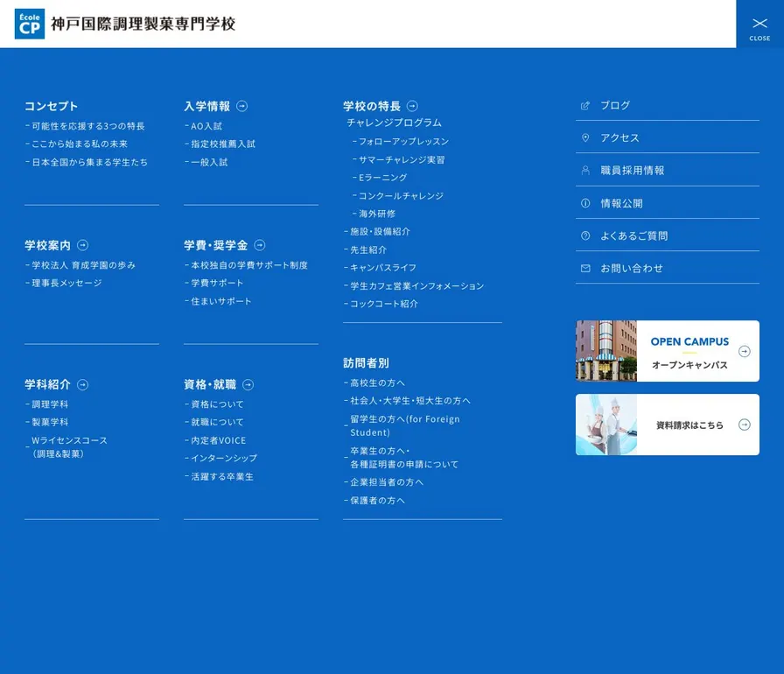784x674 pixels.
Task: Click the access map pin icon
Action: 585,137
